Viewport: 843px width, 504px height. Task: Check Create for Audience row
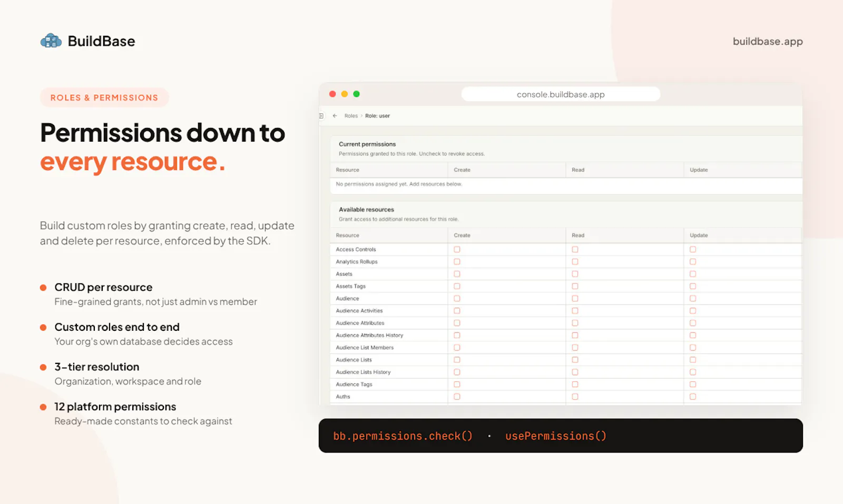(x=457, y=299)
